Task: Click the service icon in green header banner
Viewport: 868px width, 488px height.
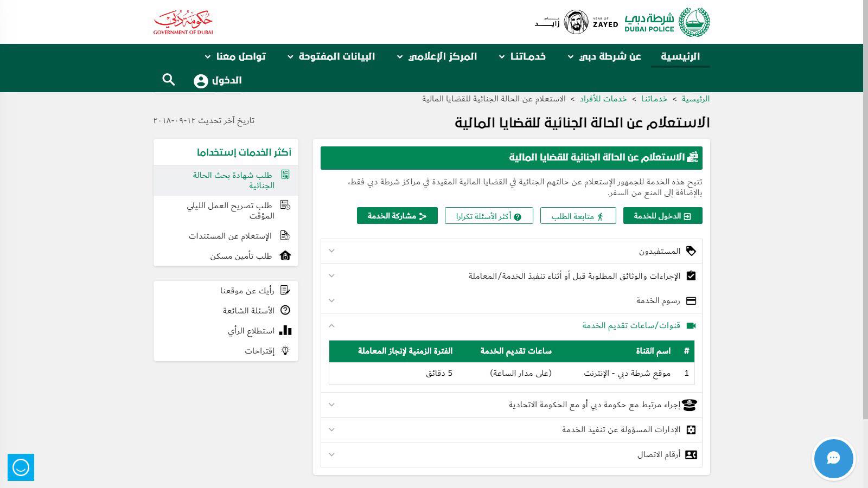Action: point(693,157)
